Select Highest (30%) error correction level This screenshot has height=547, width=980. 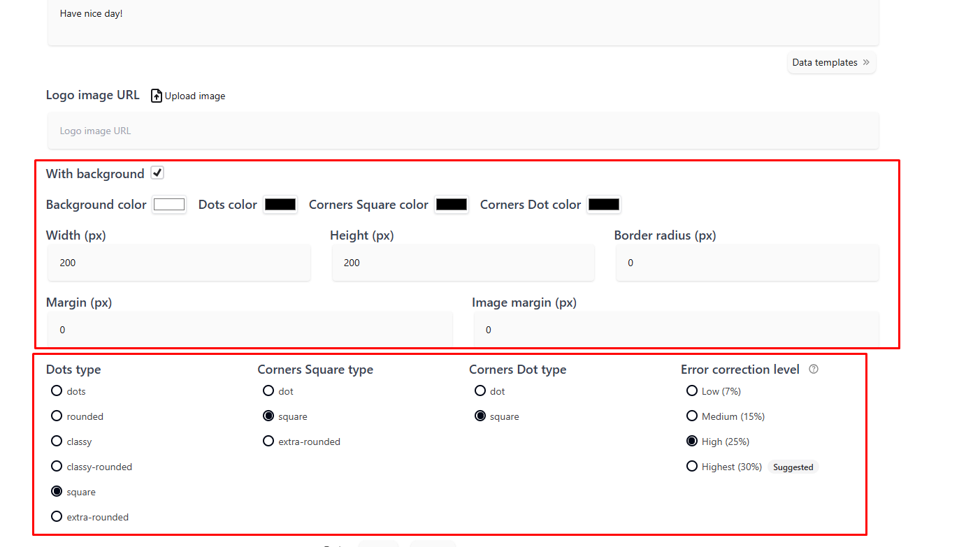(692, 466)
